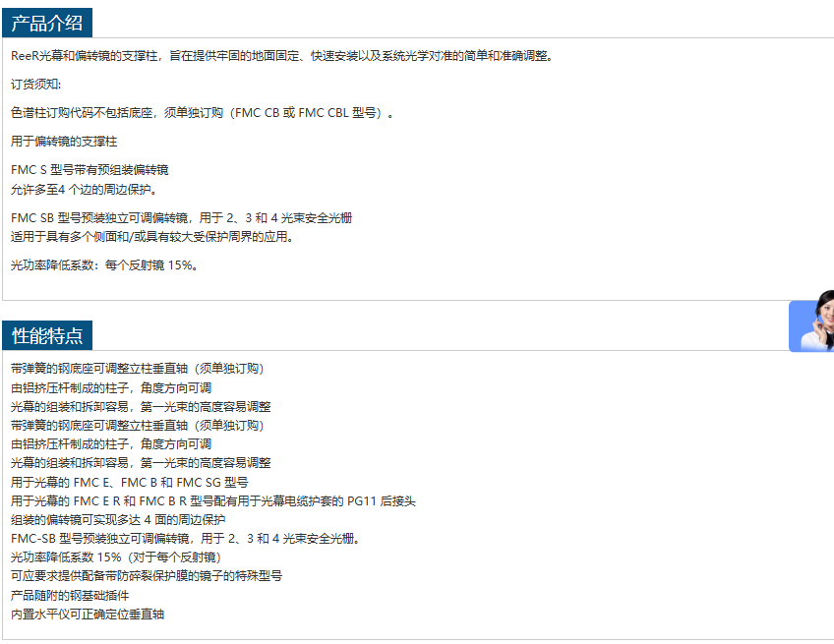Select the line mentioning FMC CB 或 FMC CBL 型号
This screenshot has width=834, height=644.
[202, 112]
